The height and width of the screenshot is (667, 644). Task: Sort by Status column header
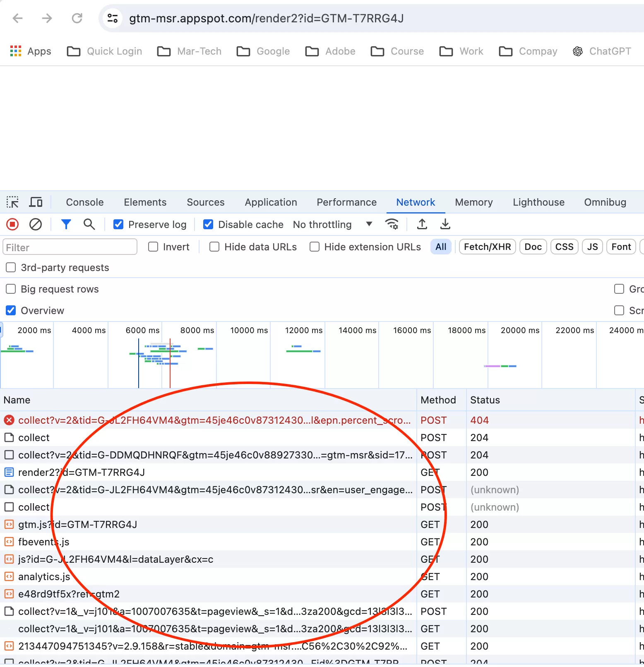[x=551, y=400]
